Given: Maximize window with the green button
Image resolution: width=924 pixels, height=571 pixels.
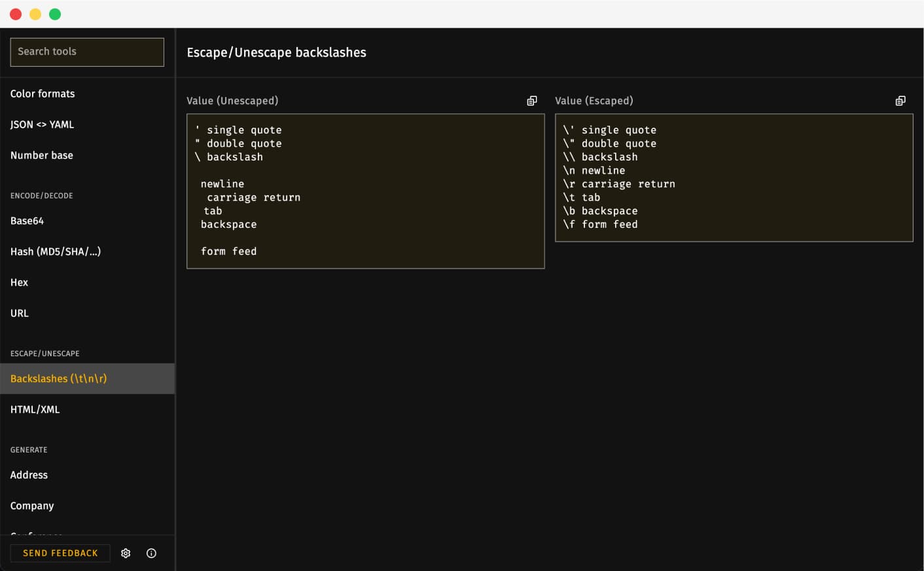Looking at the screenshot, I should click(x=55, y=14).
